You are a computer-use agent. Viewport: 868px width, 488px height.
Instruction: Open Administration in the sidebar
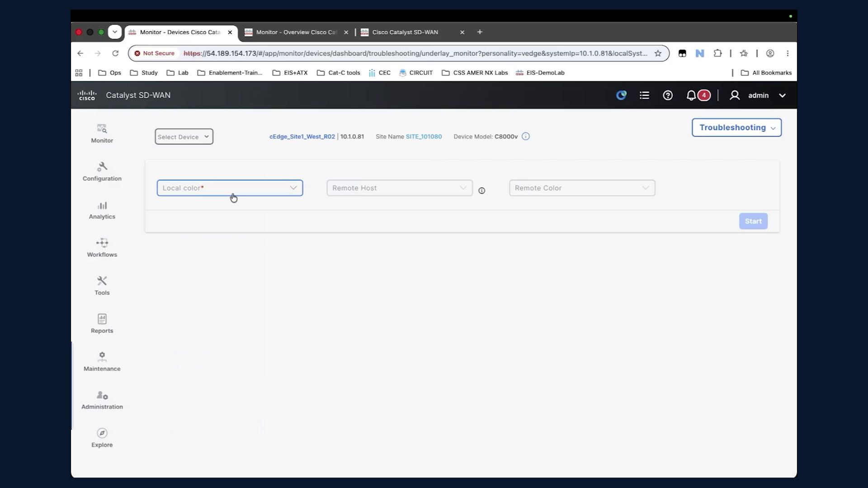click(x=102, y=400)
